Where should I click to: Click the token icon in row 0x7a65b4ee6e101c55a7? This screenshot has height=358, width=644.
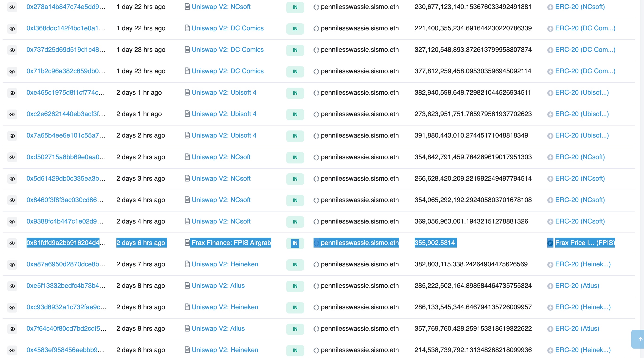pyautogui.click(x=550, y=136)
